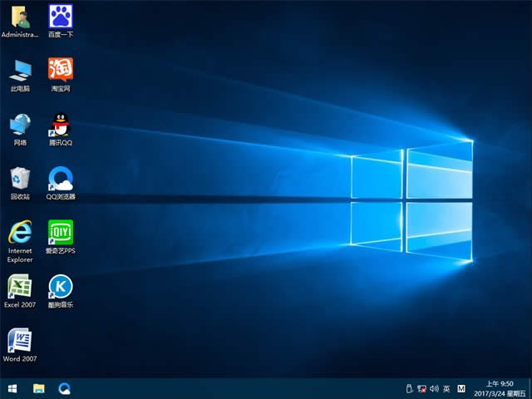Viewport: 532px width, 399px height.
Task: Click the network status tray icon
Action: [421, 388]
